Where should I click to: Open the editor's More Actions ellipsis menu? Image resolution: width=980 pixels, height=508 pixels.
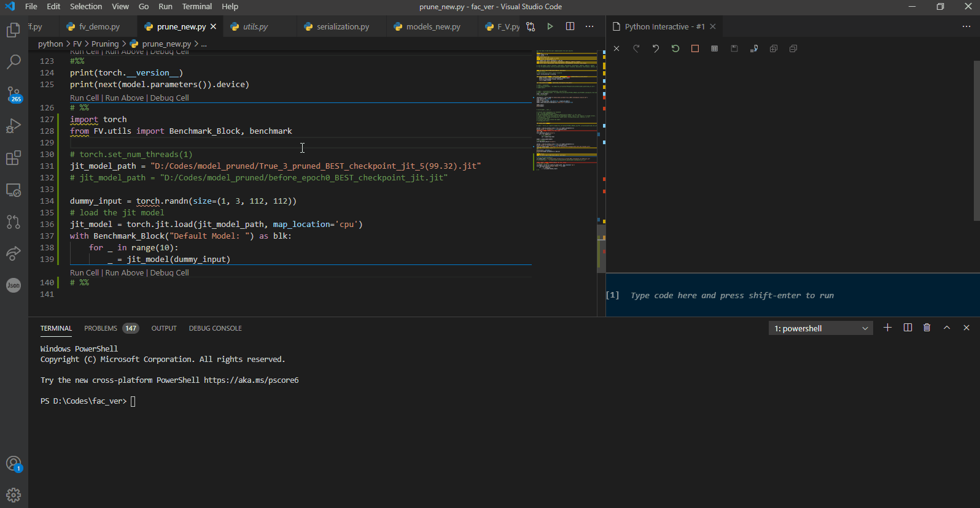pyautogui.click(x=589, y=26)
